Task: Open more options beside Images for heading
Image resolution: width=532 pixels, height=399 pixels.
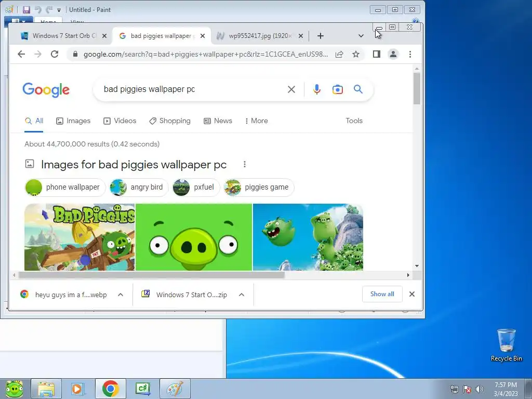Action: [x=245, y=165]
